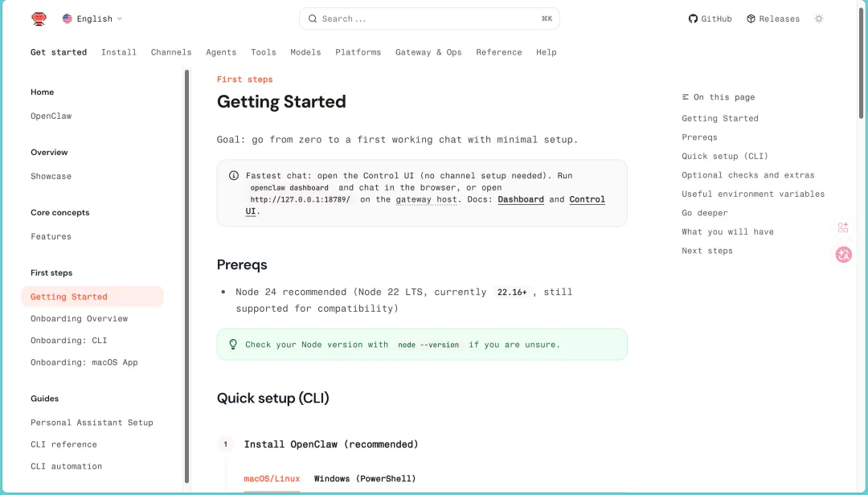This screenshot has width=868, height=495.
Task: Click the pink AI grid sparkle icon
Action: pyautogui.click(x=843, y=227)
